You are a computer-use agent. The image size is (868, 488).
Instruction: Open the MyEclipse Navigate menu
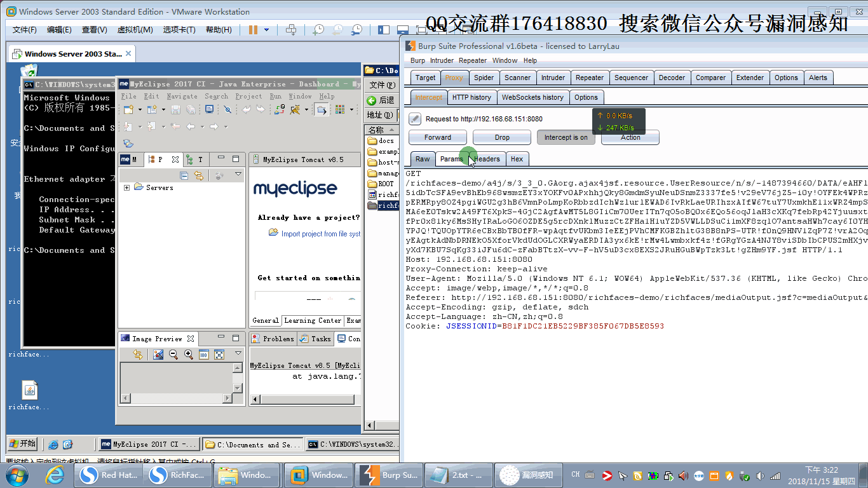182,97
